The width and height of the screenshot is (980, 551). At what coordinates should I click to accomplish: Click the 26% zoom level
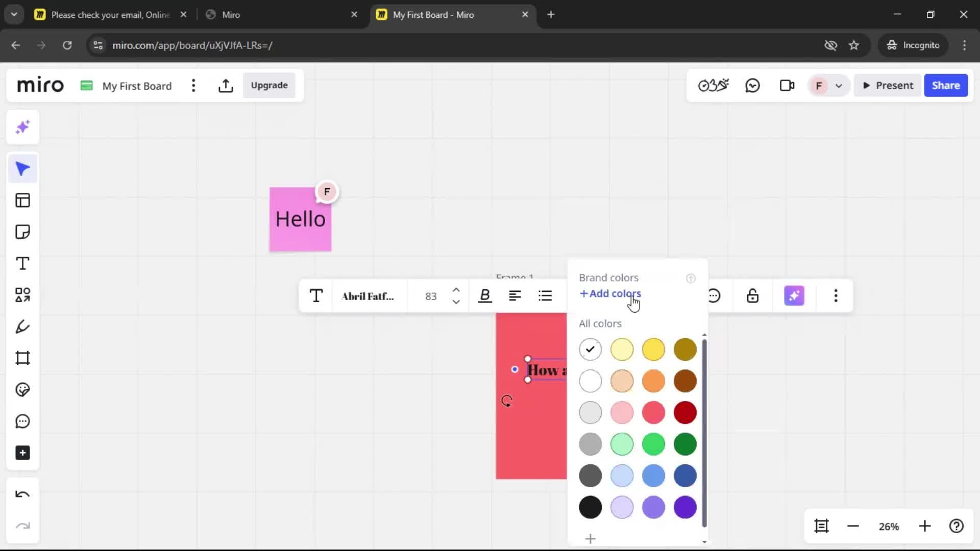pos(889,527)
